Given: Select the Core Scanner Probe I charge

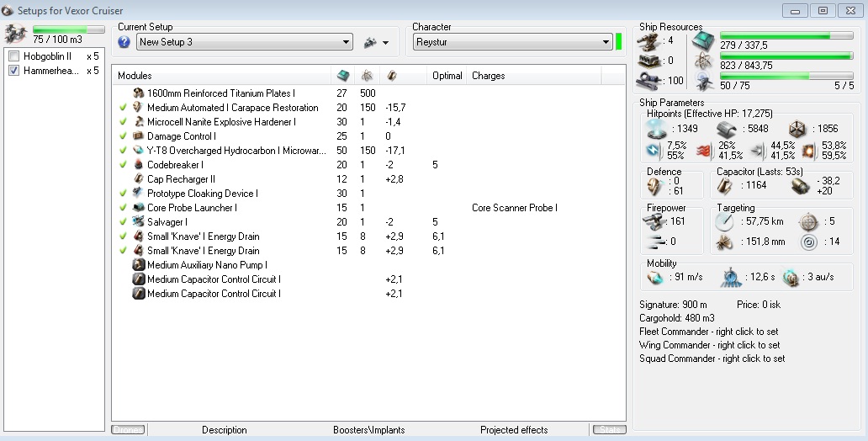Looking at the screenshot, I should point(514,208).
